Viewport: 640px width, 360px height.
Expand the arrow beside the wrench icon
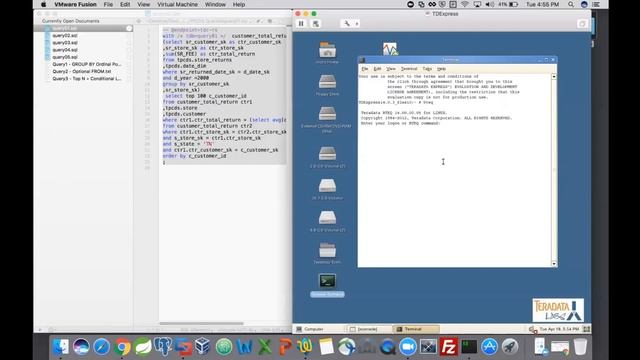357,24
